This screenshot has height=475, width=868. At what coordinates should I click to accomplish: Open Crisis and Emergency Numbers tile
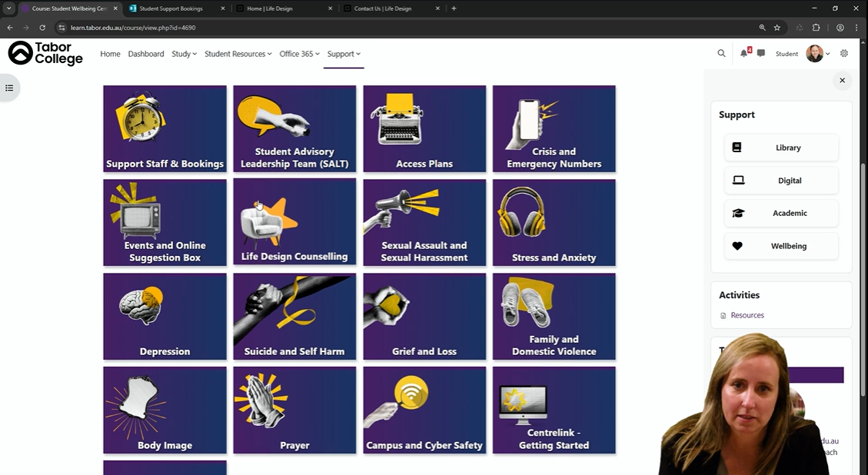(554, 128)
